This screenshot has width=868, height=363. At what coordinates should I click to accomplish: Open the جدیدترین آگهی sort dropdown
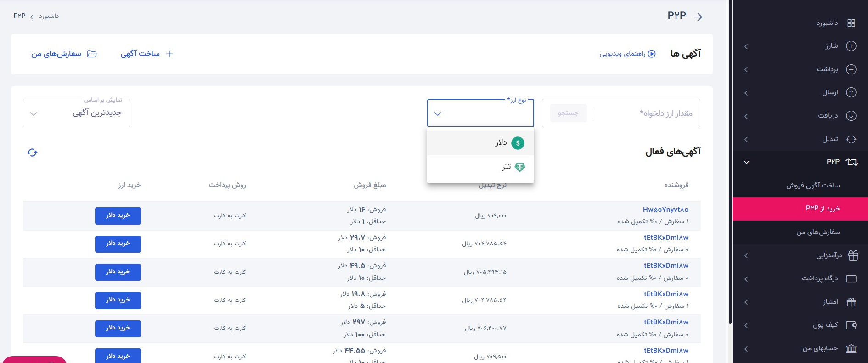coord(76,113)
